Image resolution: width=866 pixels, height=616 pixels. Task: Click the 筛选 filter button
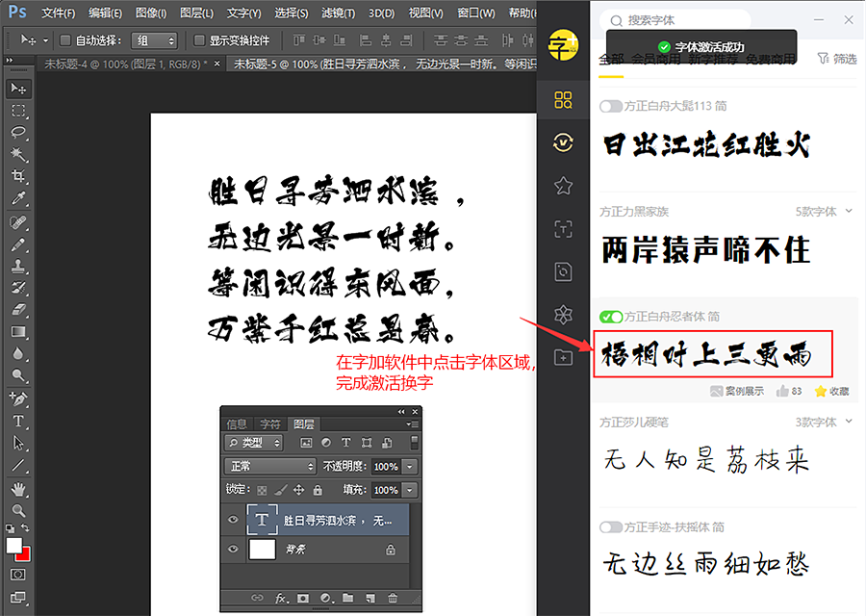tap(836, 59)
